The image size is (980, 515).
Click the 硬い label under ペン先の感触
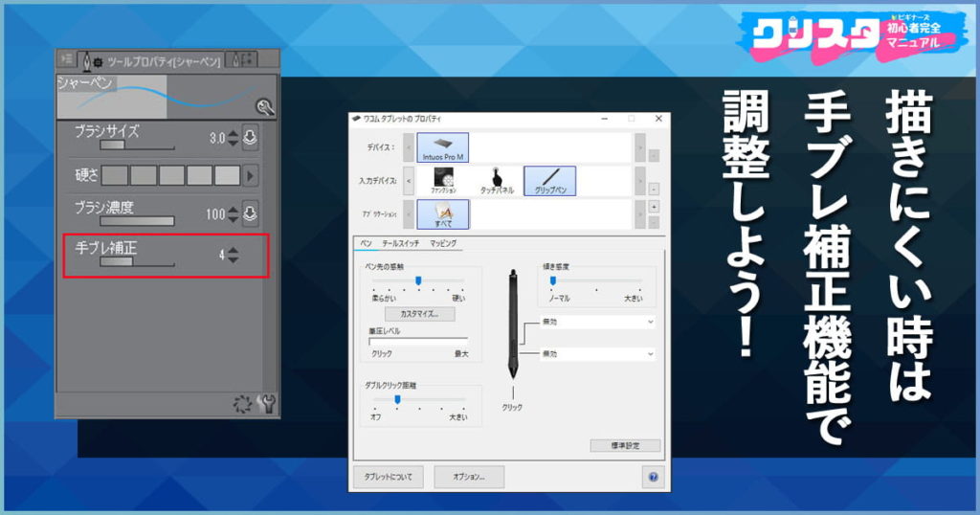tap(458, 299)
